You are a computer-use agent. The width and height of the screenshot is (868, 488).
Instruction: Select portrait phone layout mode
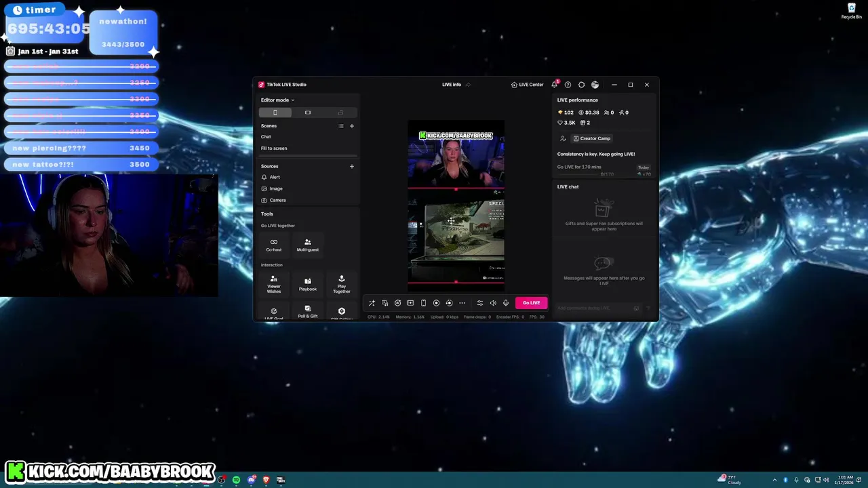pos(275,113)
